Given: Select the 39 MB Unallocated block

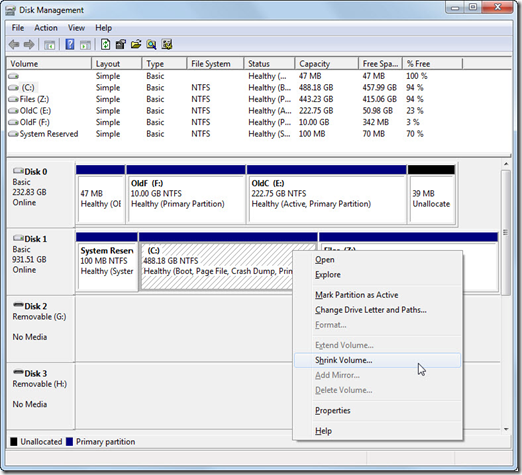Looking at the screenshot, I should click(x=432, y=194).
